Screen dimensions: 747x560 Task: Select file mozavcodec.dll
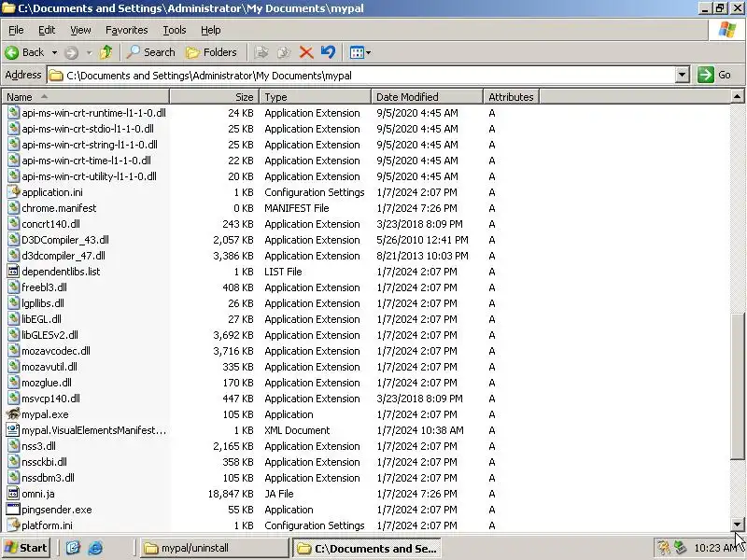56,351
